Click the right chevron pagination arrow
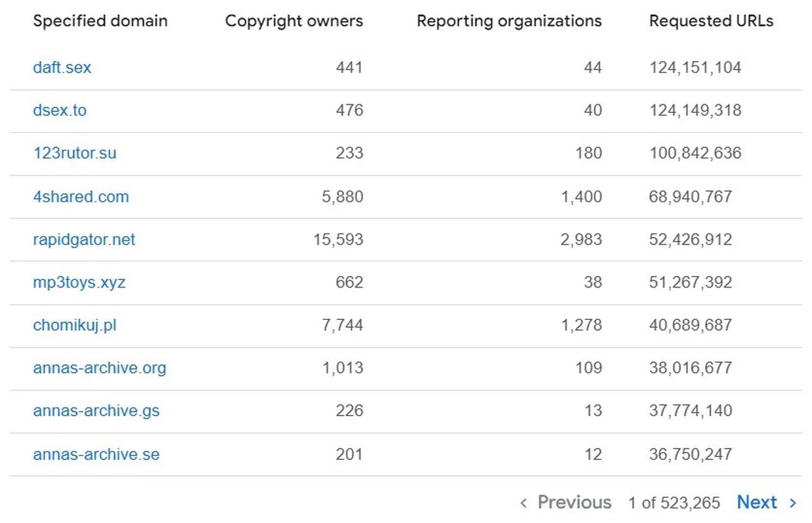The image size is (812, 523). 792,503
